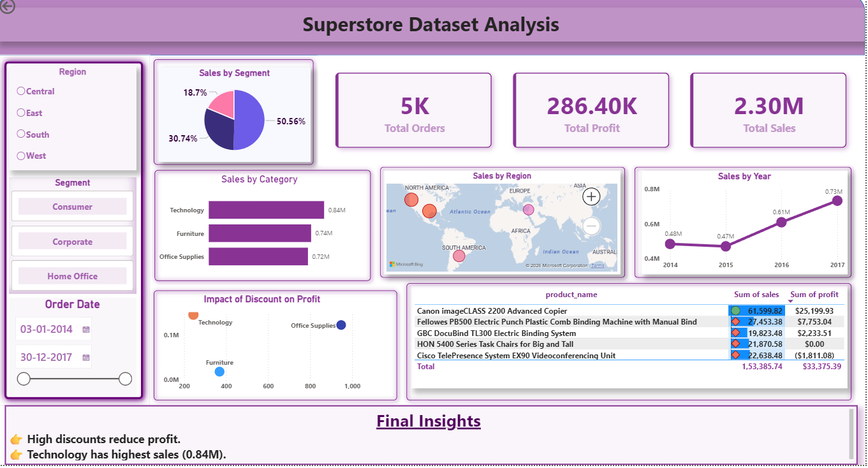This screenshot has width=868, height=468.
Task: Click the Europe bubble on the map
Action: [529, 209]
